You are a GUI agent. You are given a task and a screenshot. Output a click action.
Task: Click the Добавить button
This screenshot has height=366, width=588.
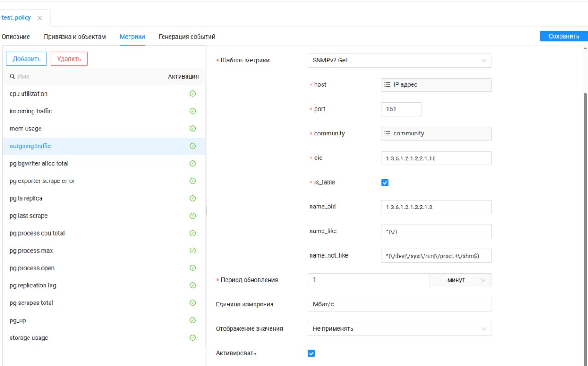(27, 59)
